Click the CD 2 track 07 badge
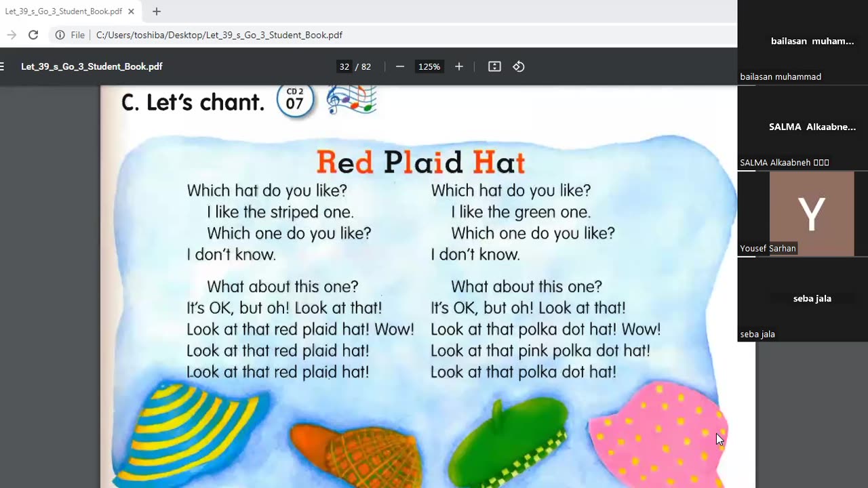This screenshot has height=488, width=868. (295, 100)
